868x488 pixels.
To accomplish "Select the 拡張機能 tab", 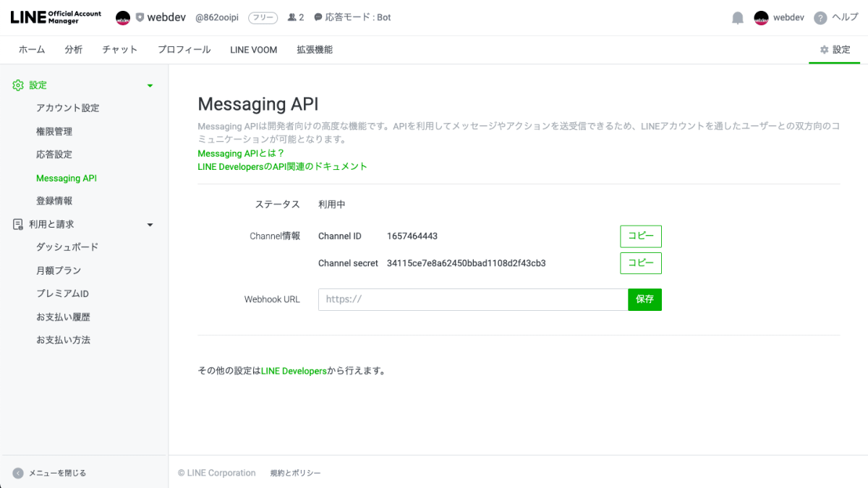I will tap(315, 50).
